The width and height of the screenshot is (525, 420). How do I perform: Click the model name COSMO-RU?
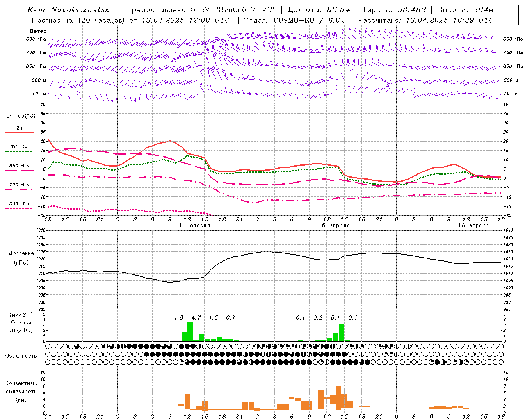point(294,20)
